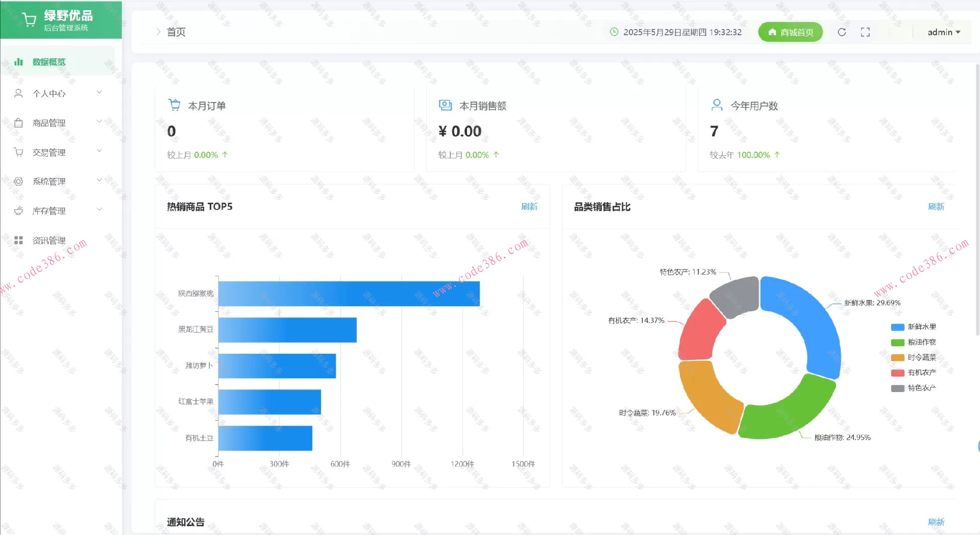Screen dimensions: 980x535
Task: Click the breadcrumb arrow icon before 首页
Action: coord(158,32)
